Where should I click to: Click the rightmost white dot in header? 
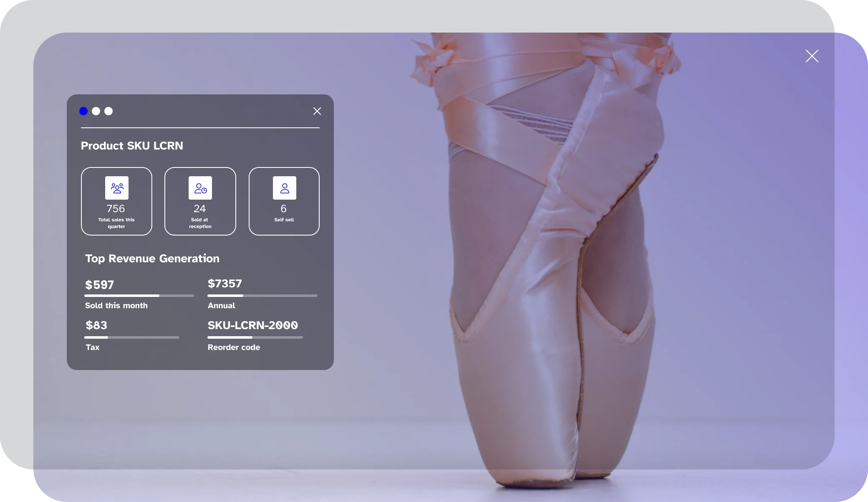coord(108,111)
